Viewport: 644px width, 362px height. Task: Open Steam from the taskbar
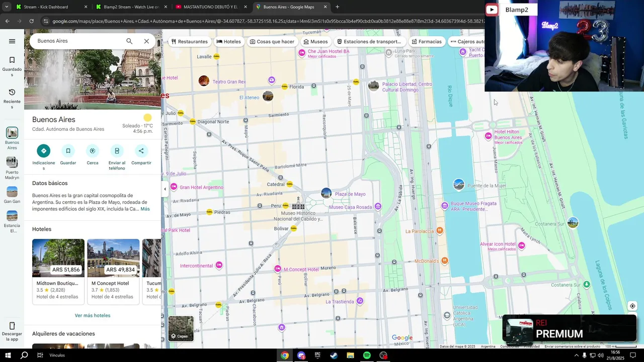(334, 355)
